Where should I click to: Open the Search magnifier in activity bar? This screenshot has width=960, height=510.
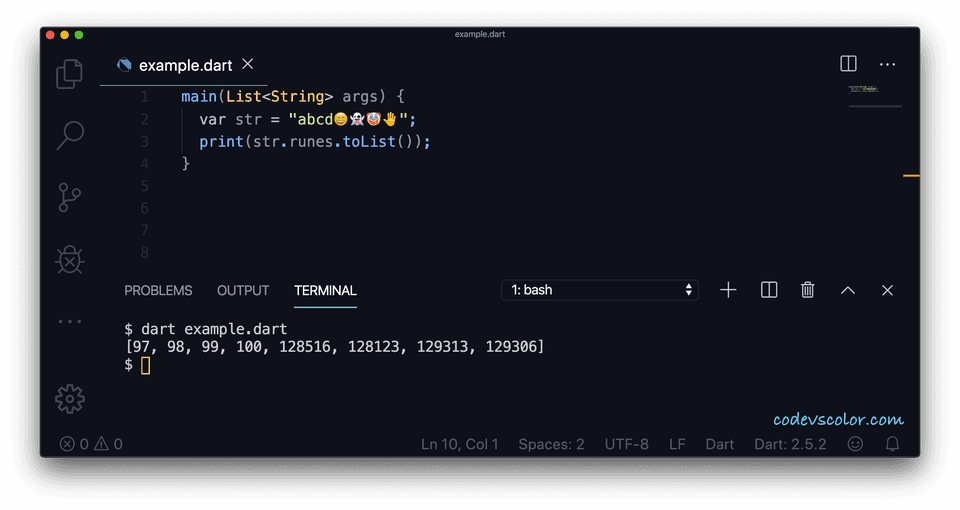pos(70,134)
